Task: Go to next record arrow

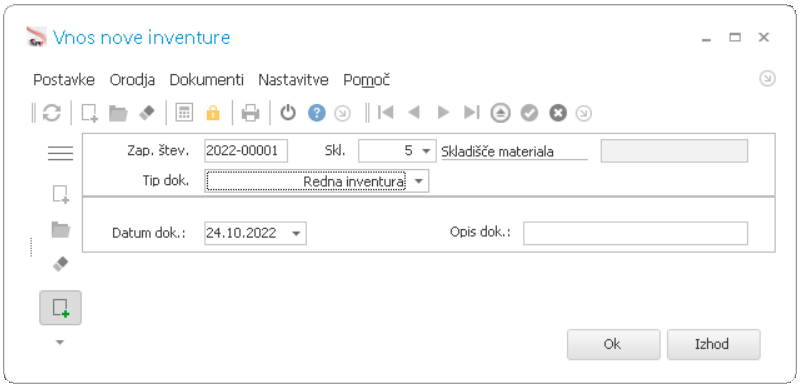Action: click(443, 113)
